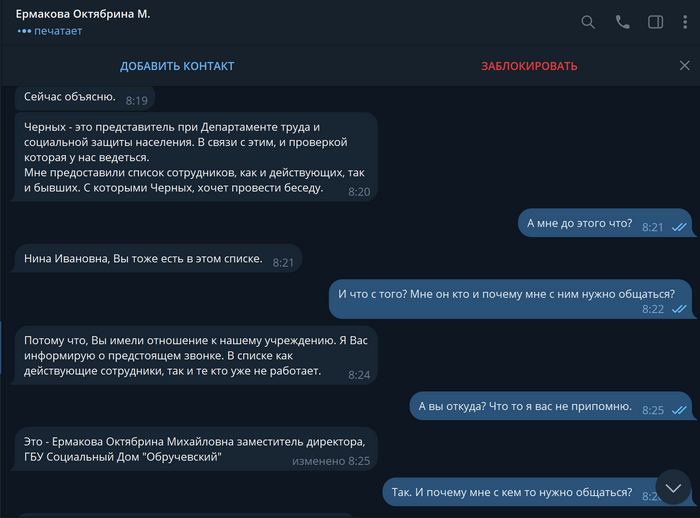
Task: Click read checkmarks on the 8:25 sent message
Action: (679, 410)
